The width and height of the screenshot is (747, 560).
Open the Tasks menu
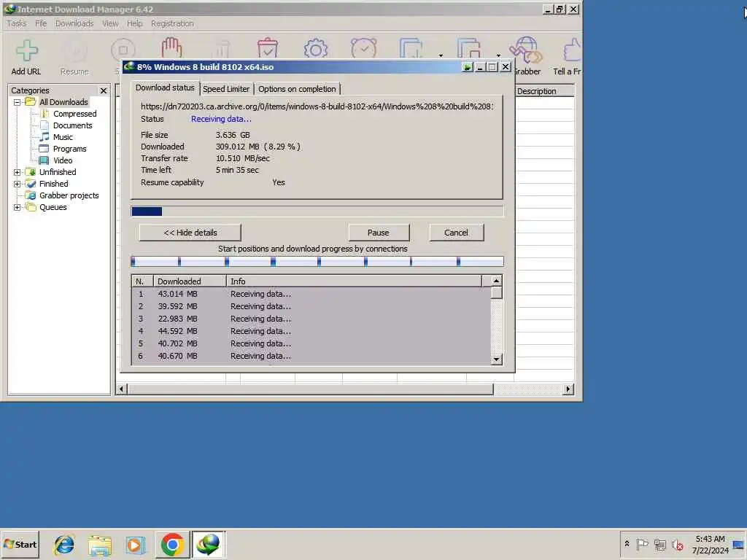coord(17,23)
